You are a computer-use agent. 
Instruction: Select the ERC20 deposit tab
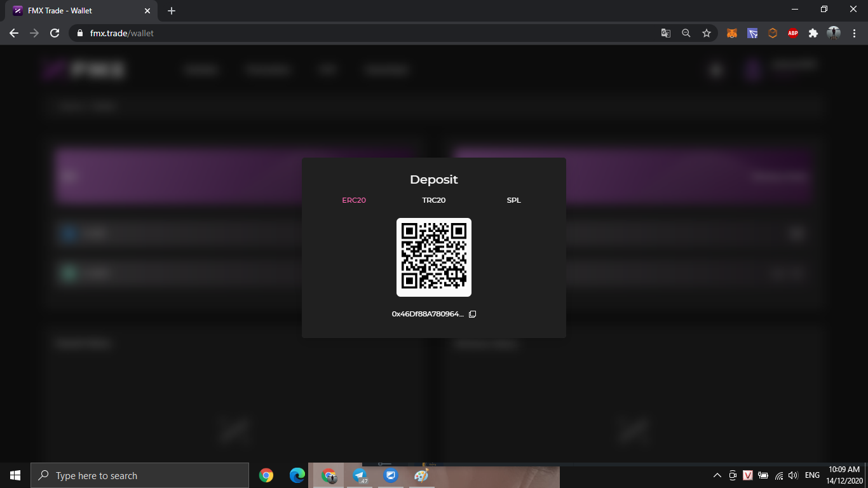(354, 200)
